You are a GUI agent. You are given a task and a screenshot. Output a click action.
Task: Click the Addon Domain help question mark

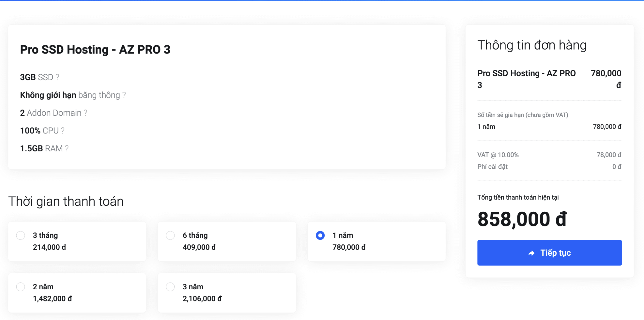coord(86,113)
